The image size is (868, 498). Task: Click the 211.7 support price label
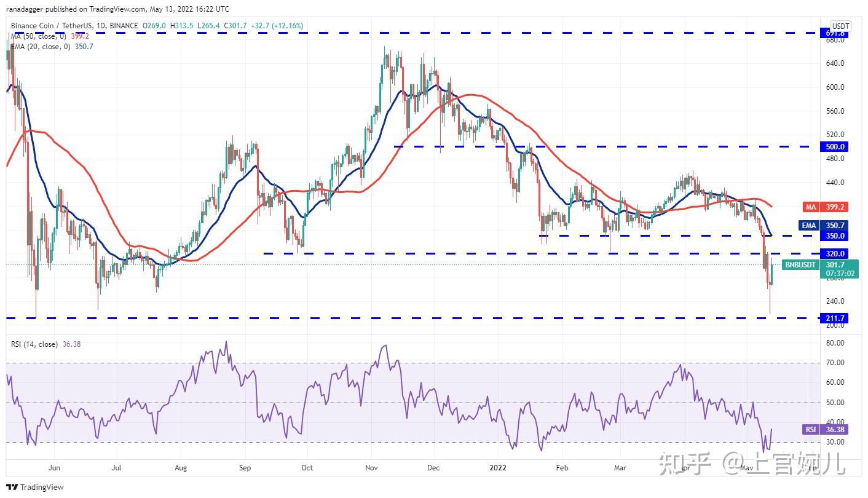coord(835,318)
